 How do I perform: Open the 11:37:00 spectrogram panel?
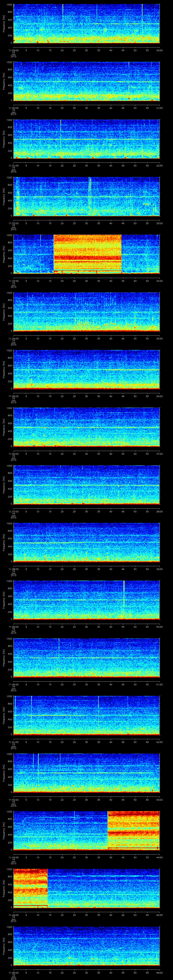tap(86, 484)
